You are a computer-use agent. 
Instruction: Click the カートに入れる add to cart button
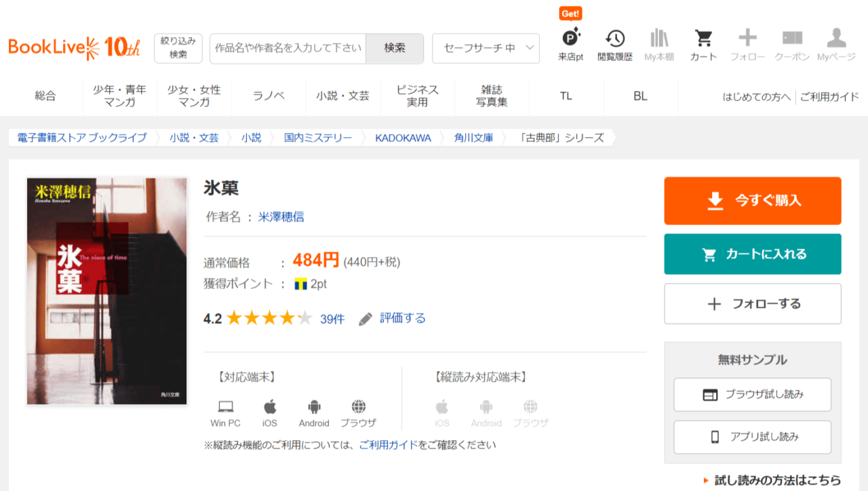(x=753, y=254)
